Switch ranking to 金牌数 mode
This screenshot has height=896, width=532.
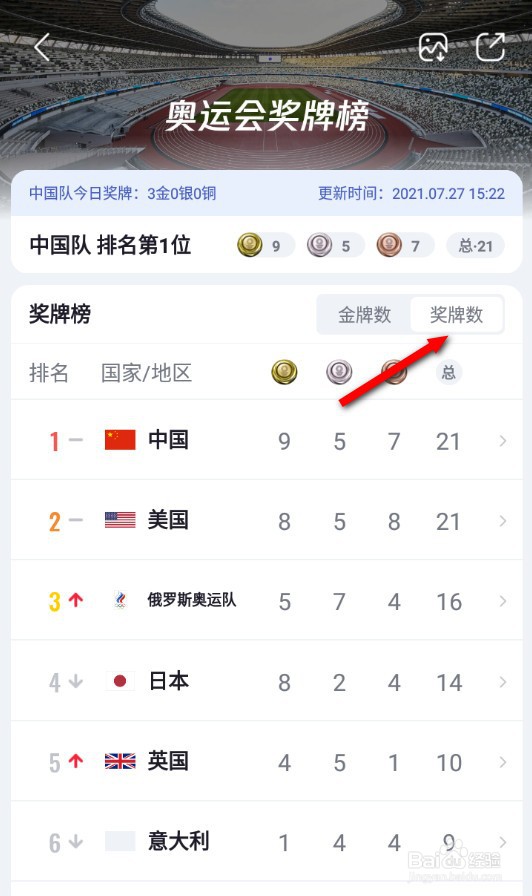(364, 314)
